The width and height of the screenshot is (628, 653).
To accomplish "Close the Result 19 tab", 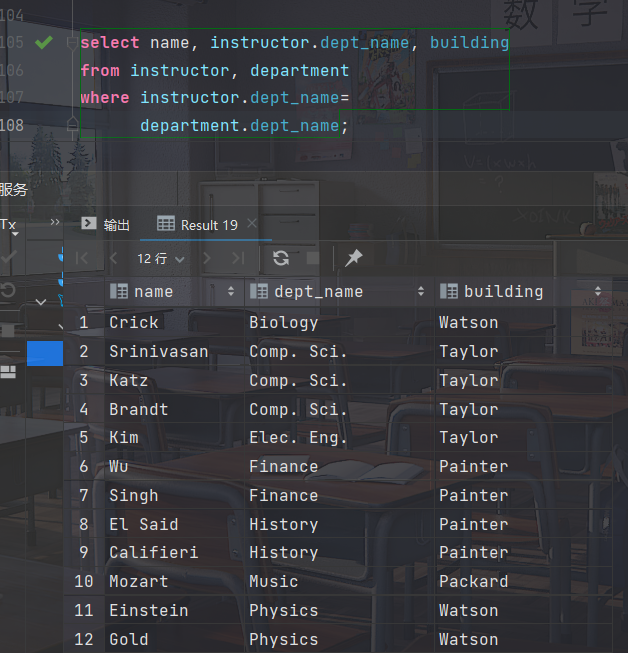I will [x=252, y=224].
